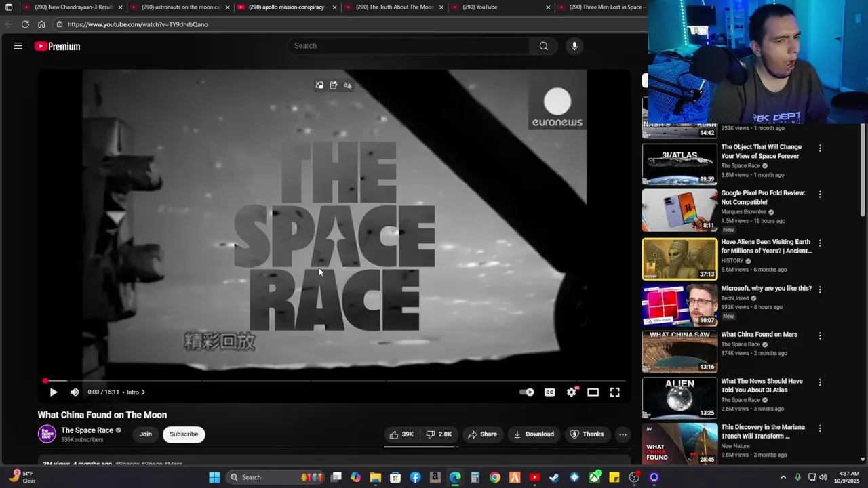This screenshot has width=868, height=488.
Task: Open options for Google Pixel Pro Fold Review
Action: (x=820, y=195)
